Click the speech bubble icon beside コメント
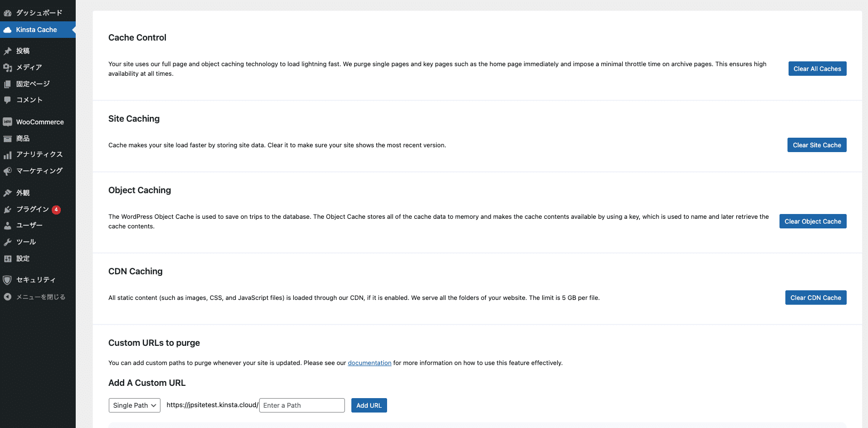The image size is (868, 428). 7,100
